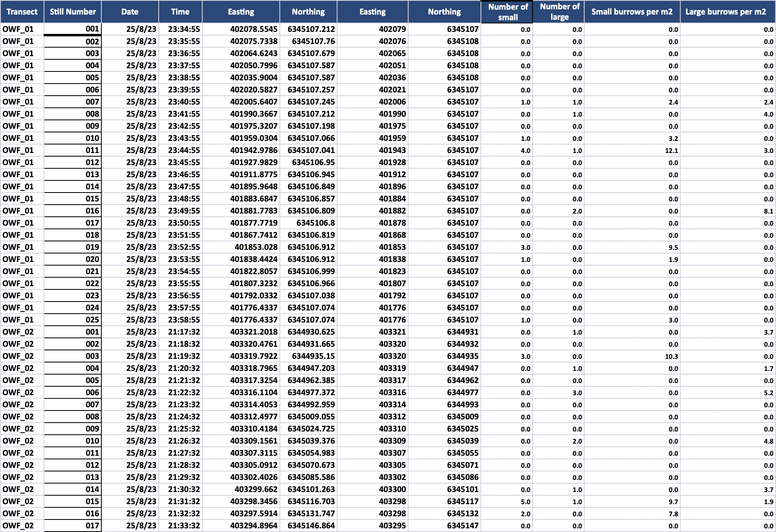Image resolution: width=776 pixels, height=532 pixels.
Task: Select small burrows density 7.8
Action: pyautogui.click(x=632, y=513)
